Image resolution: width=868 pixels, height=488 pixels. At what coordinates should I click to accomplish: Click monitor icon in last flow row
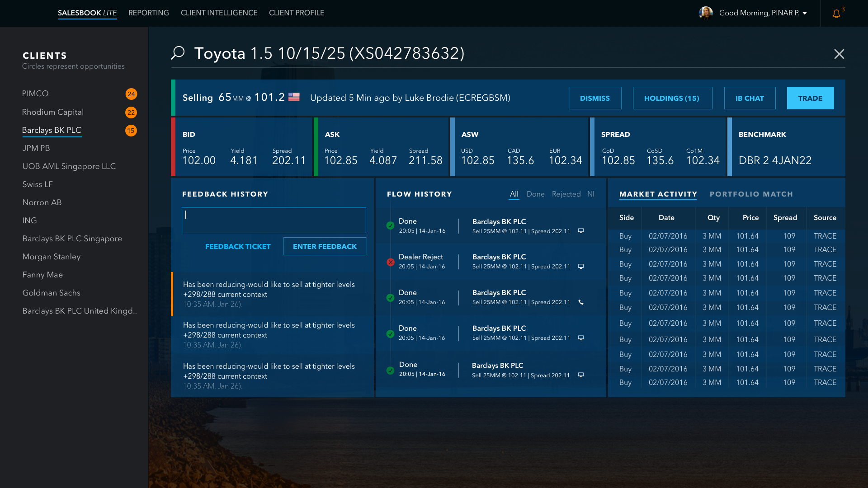click(581, 375)
